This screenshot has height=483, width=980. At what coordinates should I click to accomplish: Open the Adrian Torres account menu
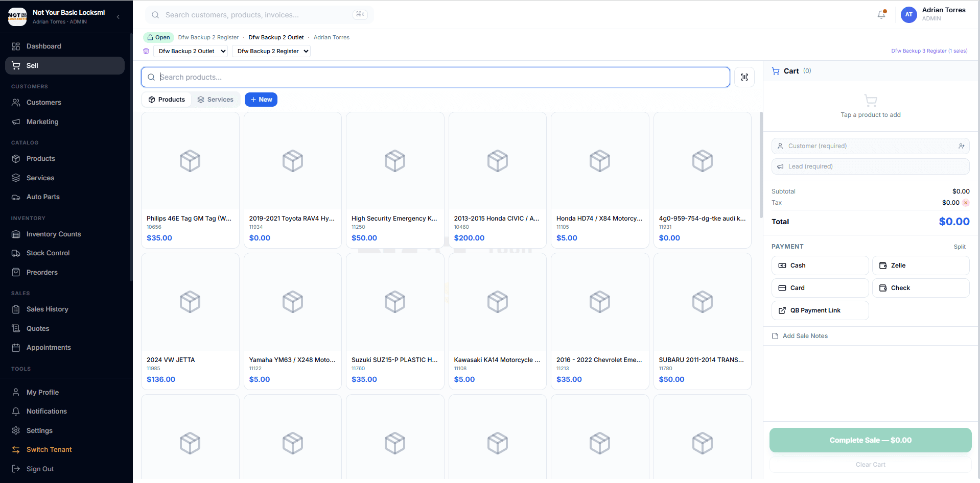pyautogui.click(x=935, y=14)
